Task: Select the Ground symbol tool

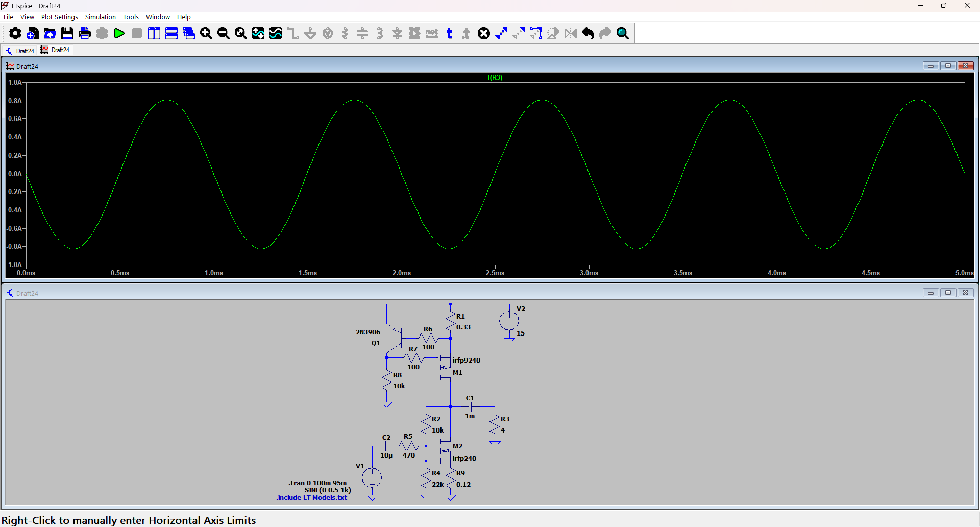Action: (310, 33)
